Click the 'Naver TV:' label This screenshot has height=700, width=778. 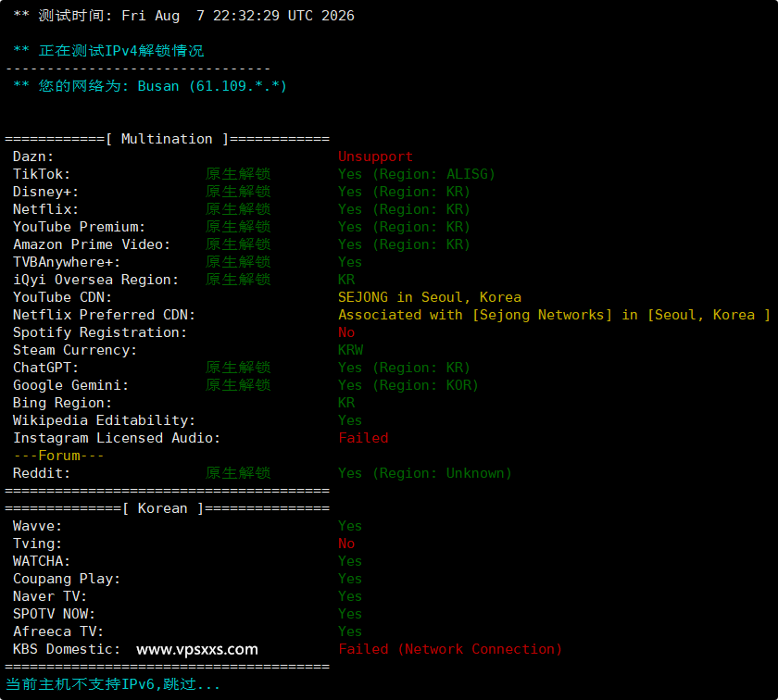point(50,596)
